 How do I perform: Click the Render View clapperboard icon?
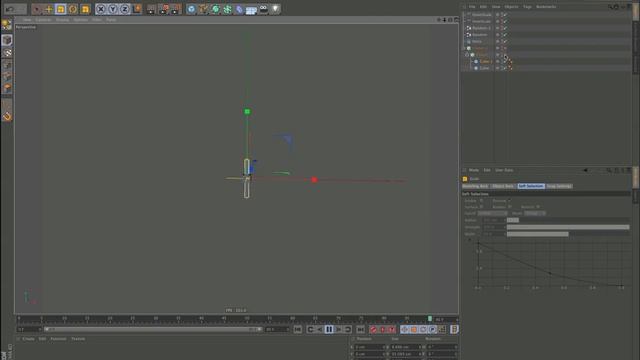pyautogui.click(x=151, y=9)
